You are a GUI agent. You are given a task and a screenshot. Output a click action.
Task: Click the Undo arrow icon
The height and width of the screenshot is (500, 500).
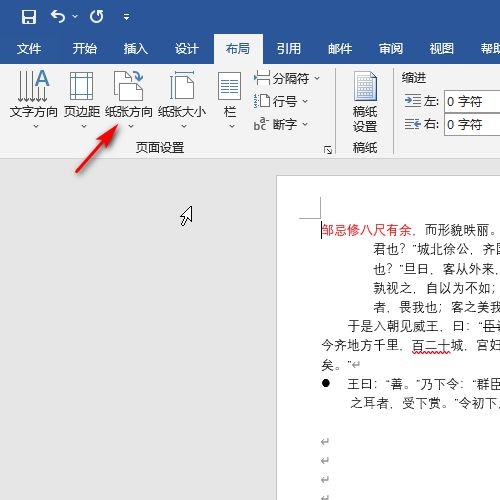point(58,16)
